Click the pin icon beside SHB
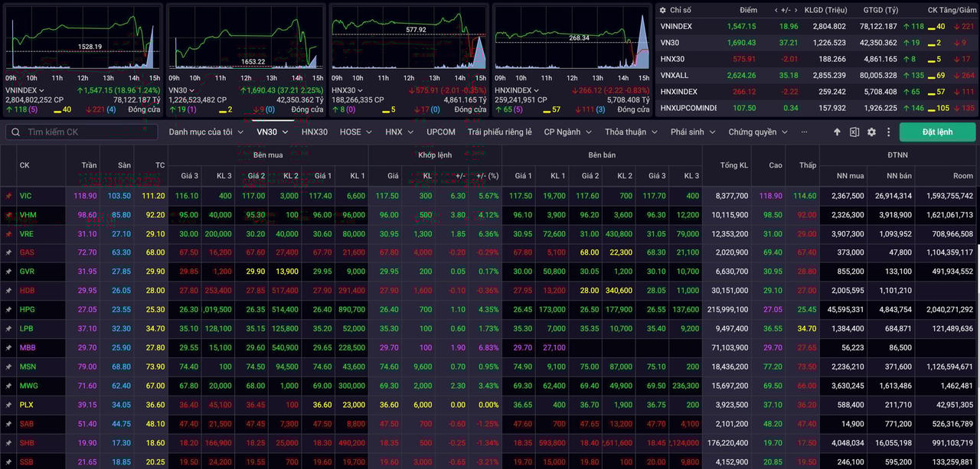This screenshot has height=469, width=980. coord(8,443)
